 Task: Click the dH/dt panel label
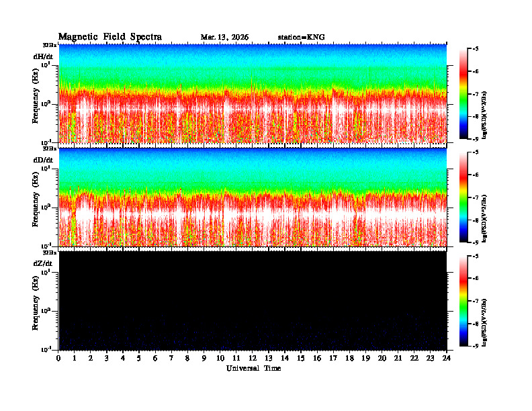[43, 57]
